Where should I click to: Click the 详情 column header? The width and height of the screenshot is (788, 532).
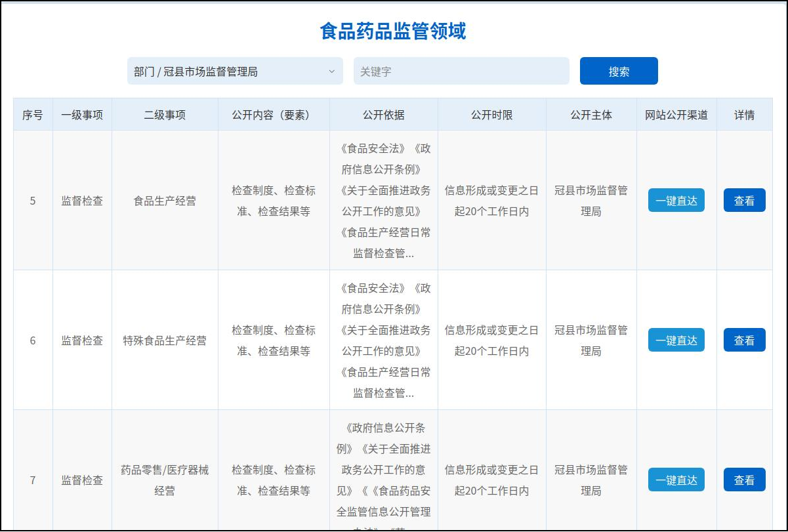coord(745,115)
